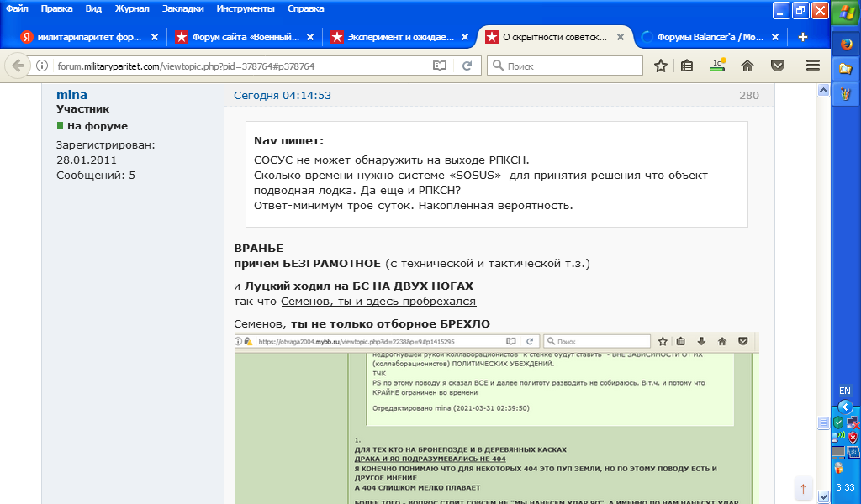Close the Эксперимент и ожидае... tab
The image size is (861, 504).
tap(464, 37)
